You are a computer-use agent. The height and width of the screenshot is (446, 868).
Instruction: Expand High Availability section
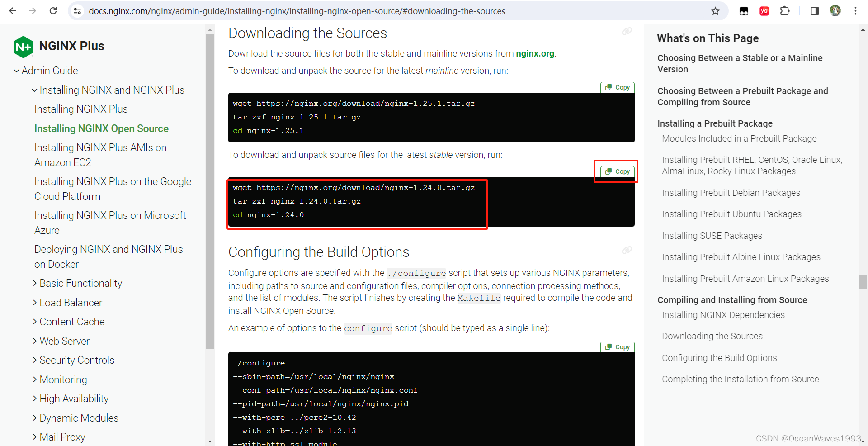35,399
